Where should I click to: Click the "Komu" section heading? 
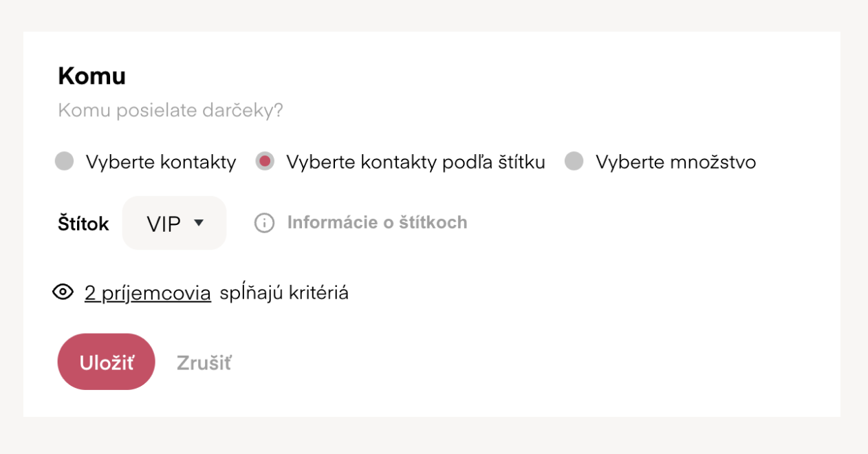[x=91, y=76]
